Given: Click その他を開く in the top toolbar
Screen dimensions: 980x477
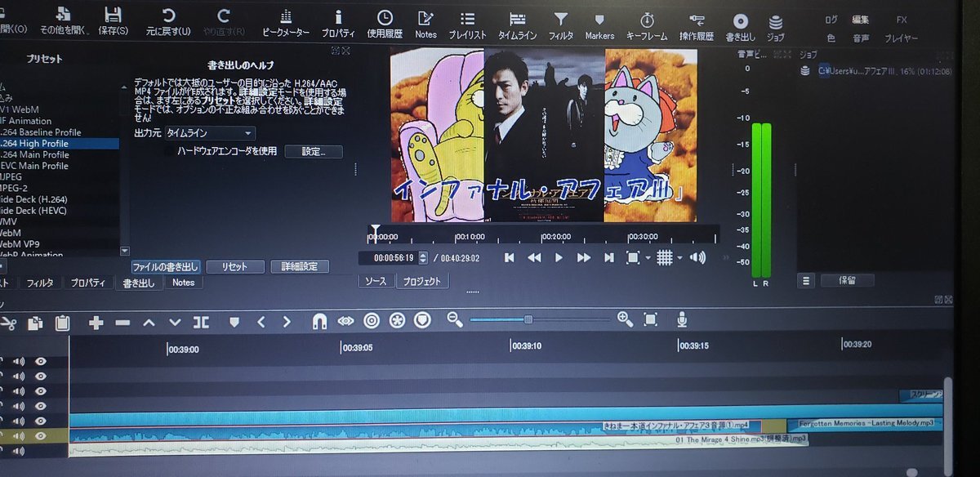Looking at the screenshot, I should pyautogui.click(x=63, y=22).
